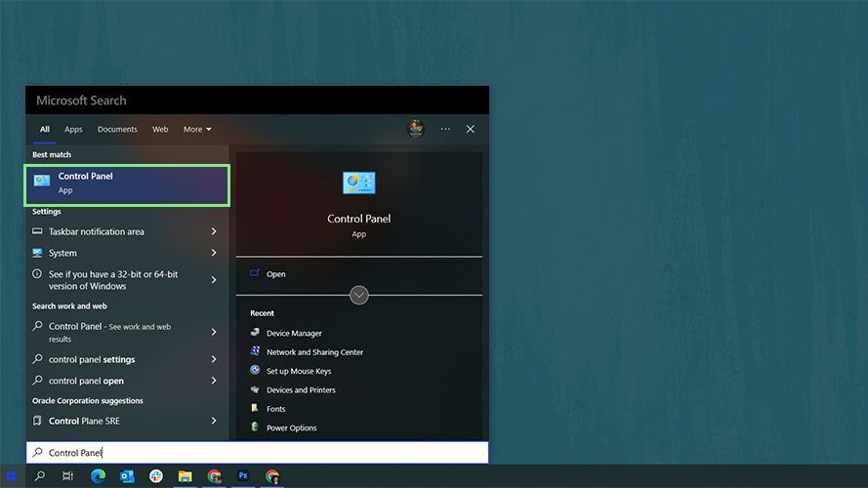Click the System monitor icon
This screenshot has width=868, height=488.
(37, 253)
